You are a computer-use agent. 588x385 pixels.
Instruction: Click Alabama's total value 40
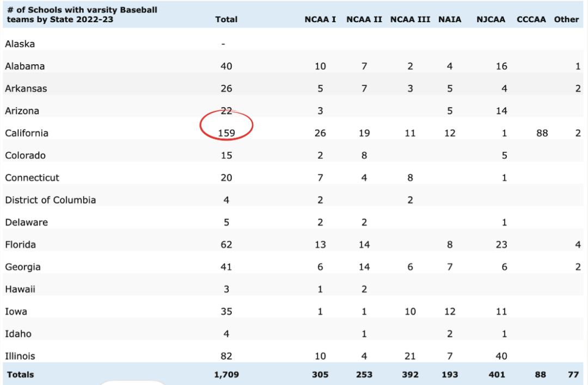226,66
